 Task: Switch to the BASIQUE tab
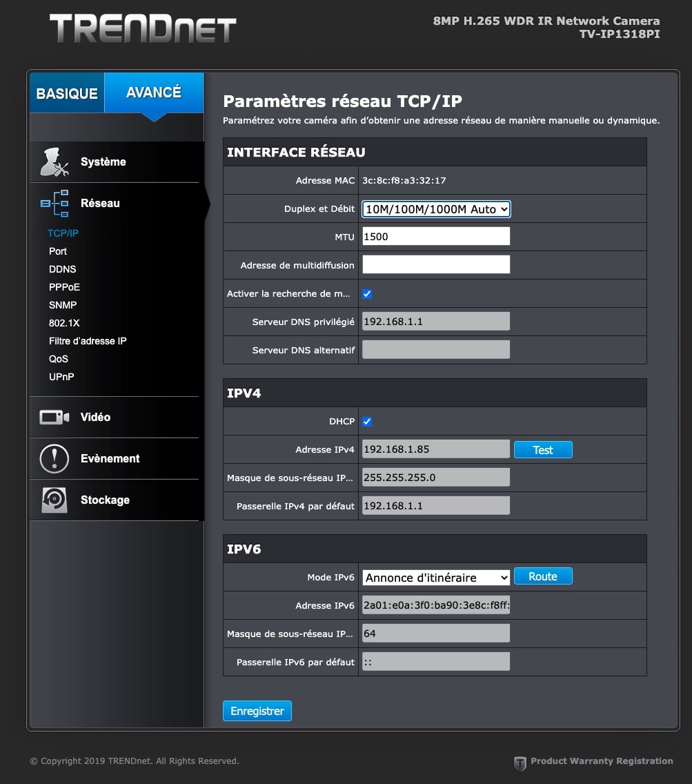tap(67, 93)
